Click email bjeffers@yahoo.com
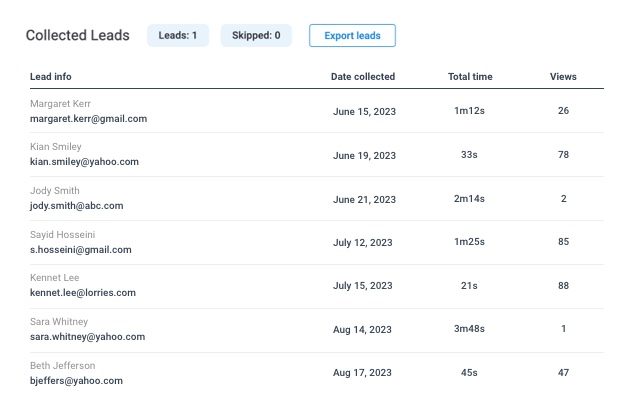630x420 pixels. click(76, 380)
